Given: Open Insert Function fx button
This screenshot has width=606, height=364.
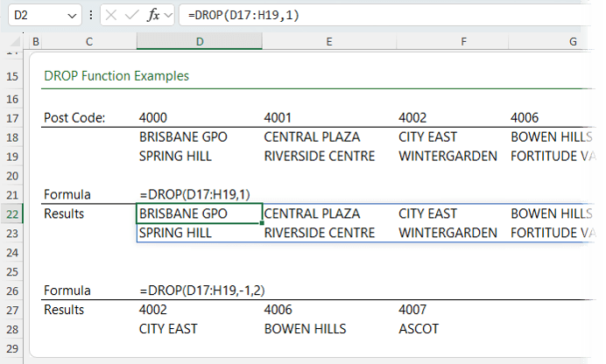Looking at the screenshot, I should point(153,16).
